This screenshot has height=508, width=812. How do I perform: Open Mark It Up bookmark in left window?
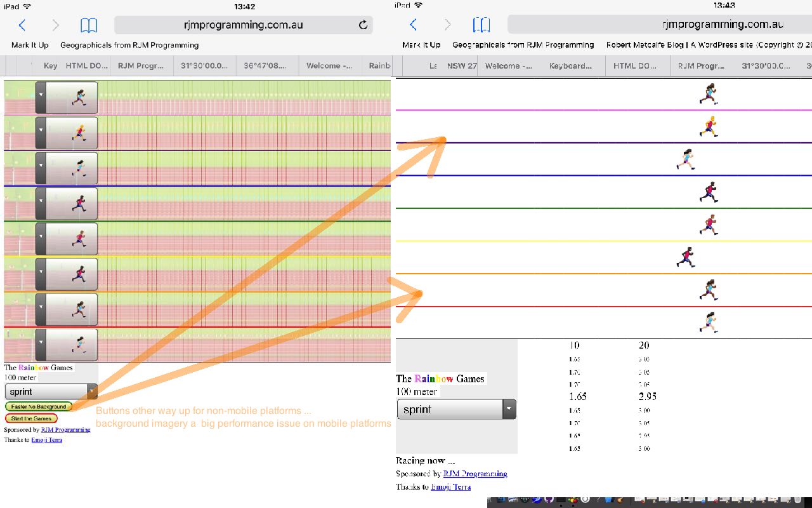tap(30, 45)
